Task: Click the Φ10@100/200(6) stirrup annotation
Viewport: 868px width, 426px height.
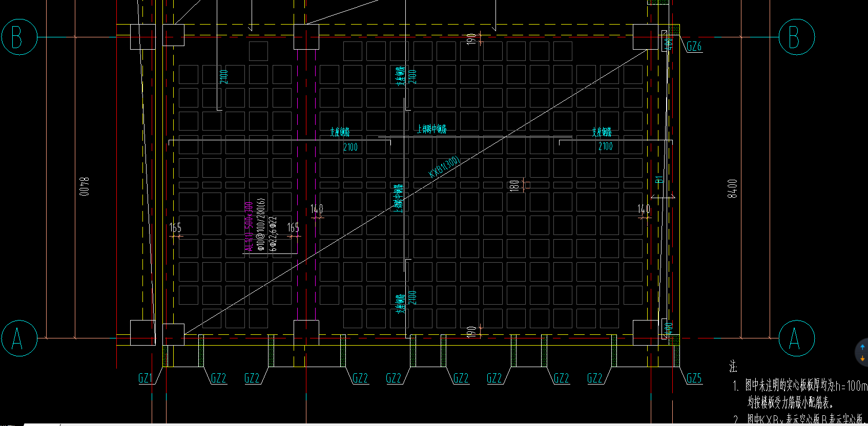Action: pos(261,224)
